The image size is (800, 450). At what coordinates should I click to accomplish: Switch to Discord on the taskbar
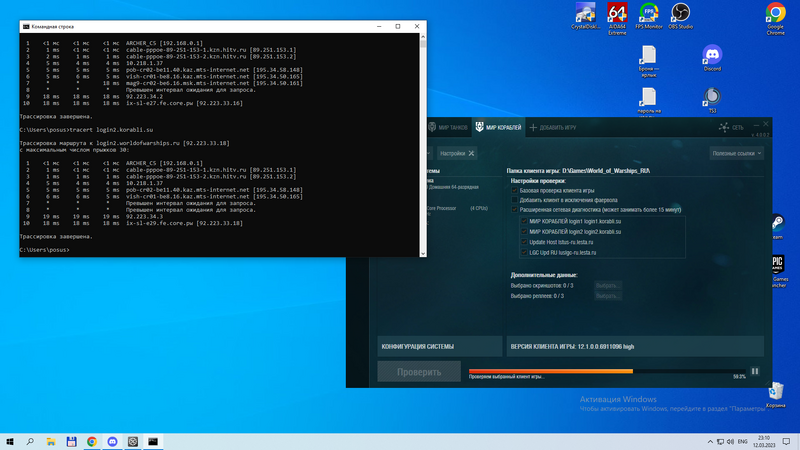click(112, 441)
